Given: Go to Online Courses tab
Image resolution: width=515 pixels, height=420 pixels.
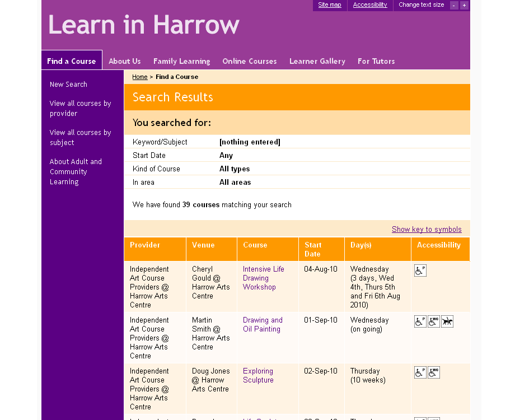Looking at the screenshot, I should [250, 61].
